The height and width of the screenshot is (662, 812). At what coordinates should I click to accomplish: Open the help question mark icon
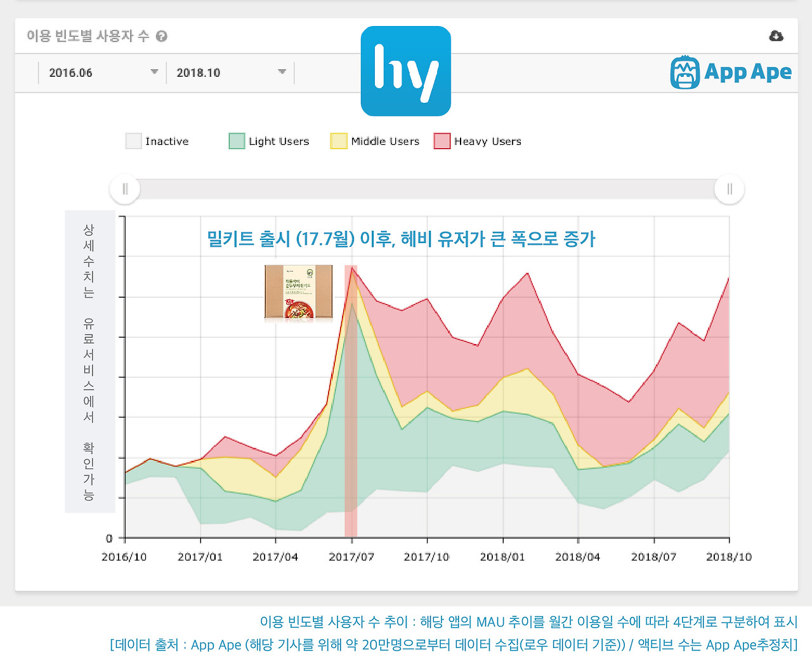tap(162, 36)
